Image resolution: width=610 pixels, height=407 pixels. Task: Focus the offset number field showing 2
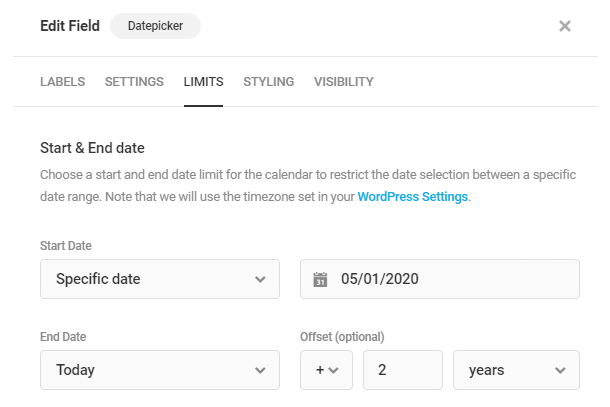(403, 370)
